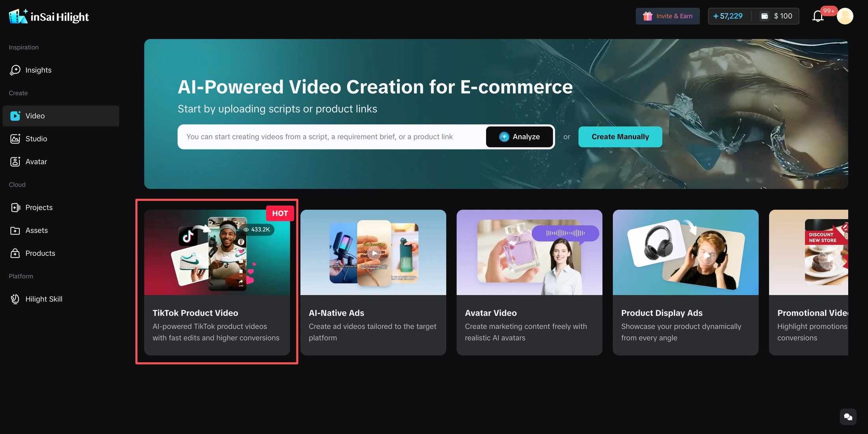
Task: Click the Products bag icon
Action: (x=15, y=253)
